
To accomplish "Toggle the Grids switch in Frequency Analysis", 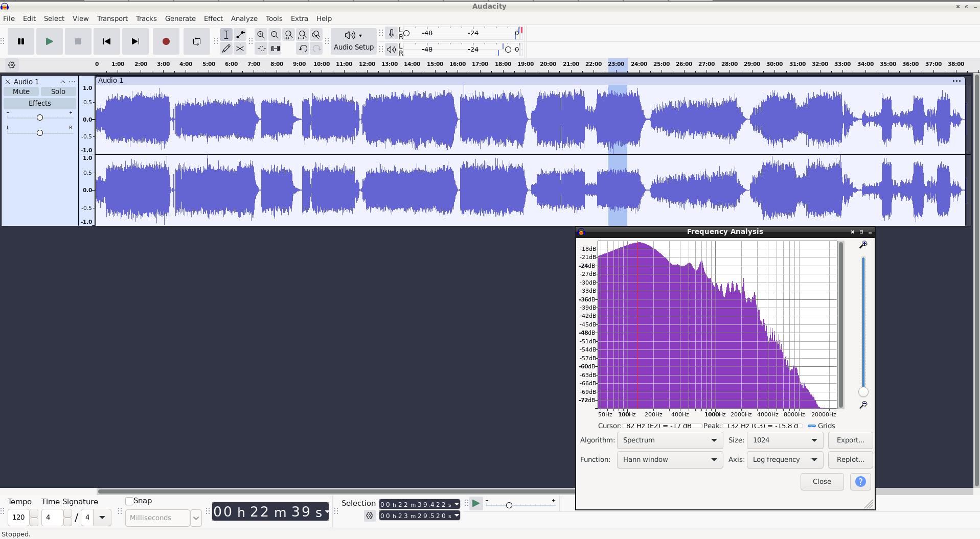I will click(812, 426).
